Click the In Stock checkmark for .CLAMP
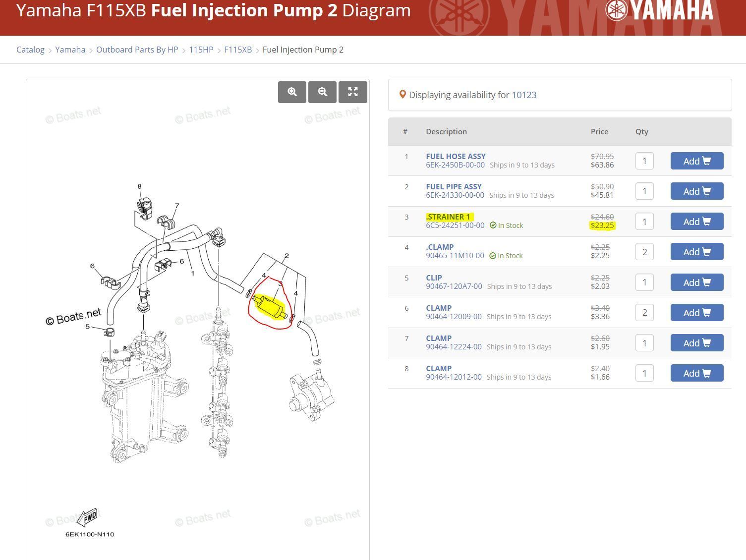The image size is (746, 560). click(493, 255)
